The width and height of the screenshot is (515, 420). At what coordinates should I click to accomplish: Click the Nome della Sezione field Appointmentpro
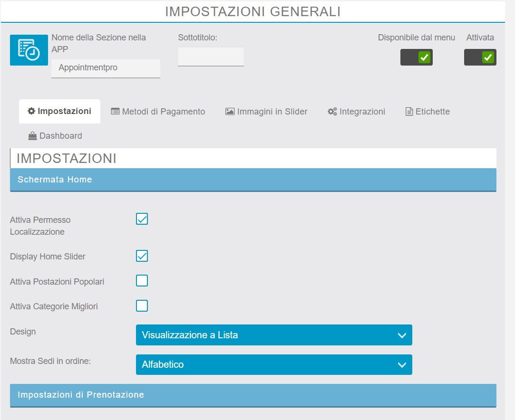tap(106, 68)
